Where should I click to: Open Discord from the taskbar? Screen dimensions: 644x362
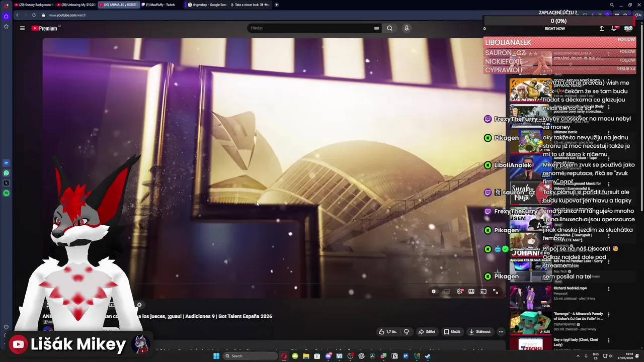329,356
